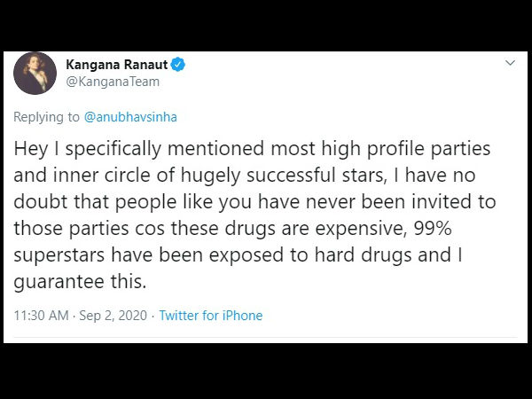
Task: Click the Kangana Ranaut display name
Action: pos(117,65)
